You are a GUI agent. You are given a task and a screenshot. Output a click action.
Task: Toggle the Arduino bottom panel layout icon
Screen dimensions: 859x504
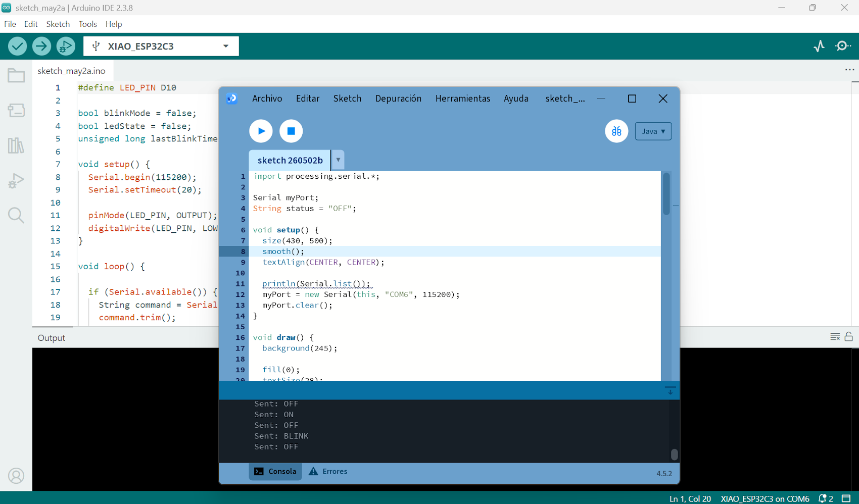click(x=846, y=498)
